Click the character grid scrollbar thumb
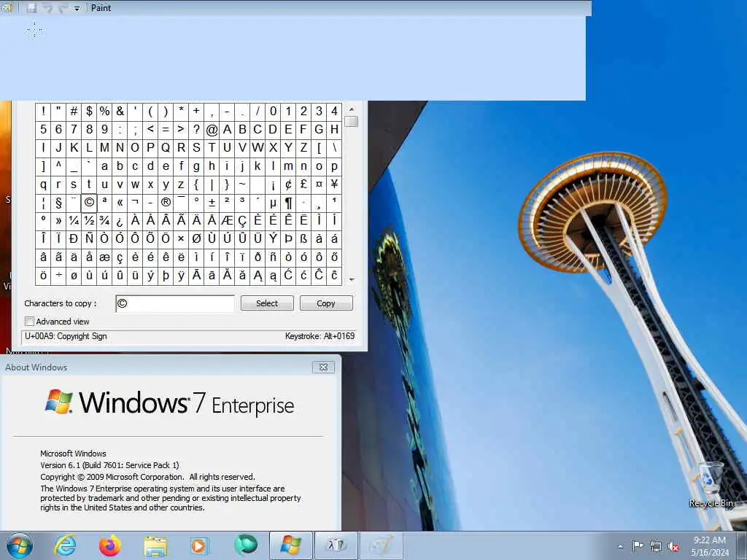 tap(352, 122)
